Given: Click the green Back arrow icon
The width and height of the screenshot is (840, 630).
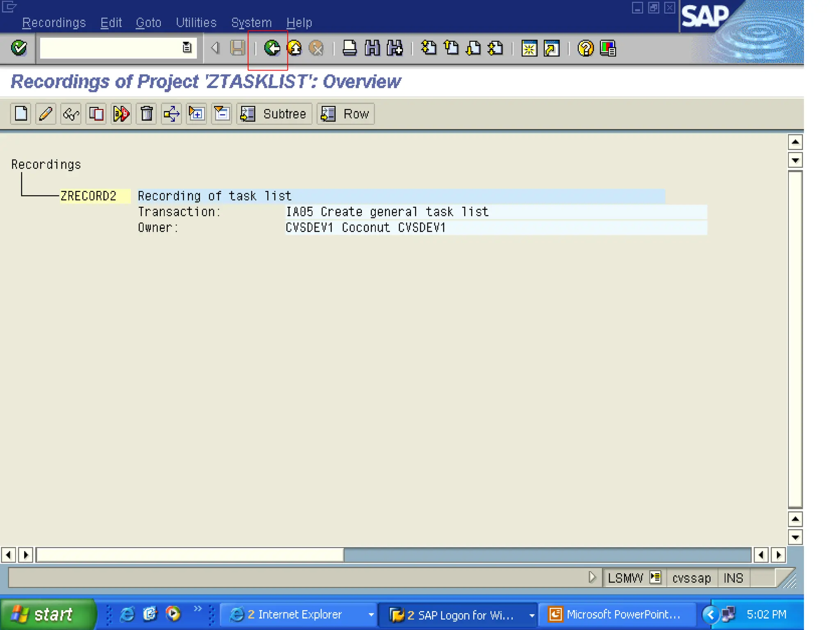Looking at the screenshot, I should [272, 48].
